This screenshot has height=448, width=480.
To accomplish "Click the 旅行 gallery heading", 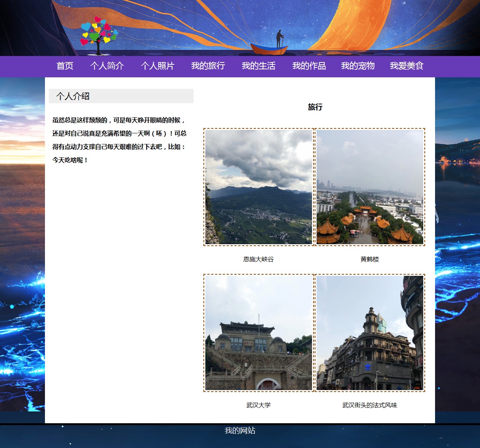I will [x=315, y=107].
